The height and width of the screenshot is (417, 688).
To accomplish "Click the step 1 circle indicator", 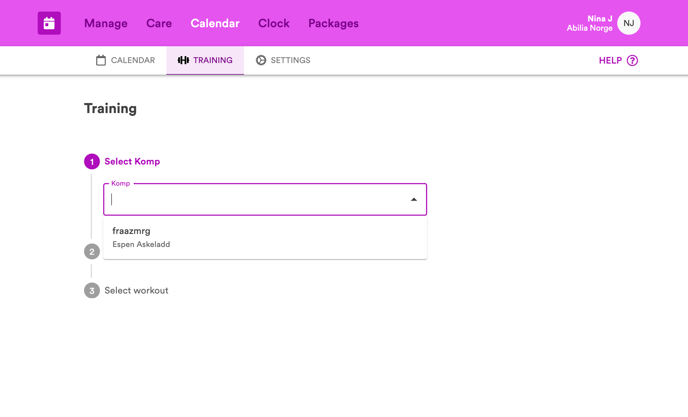I will tap(92, 162).
